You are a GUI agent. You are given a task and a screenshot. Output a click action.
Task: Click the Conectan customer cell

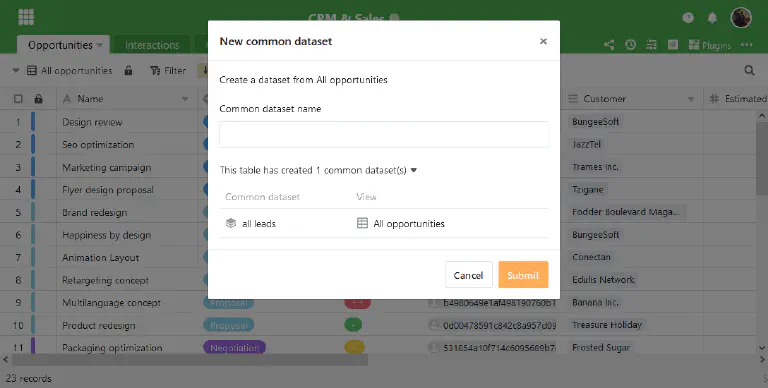coord(591,257)
